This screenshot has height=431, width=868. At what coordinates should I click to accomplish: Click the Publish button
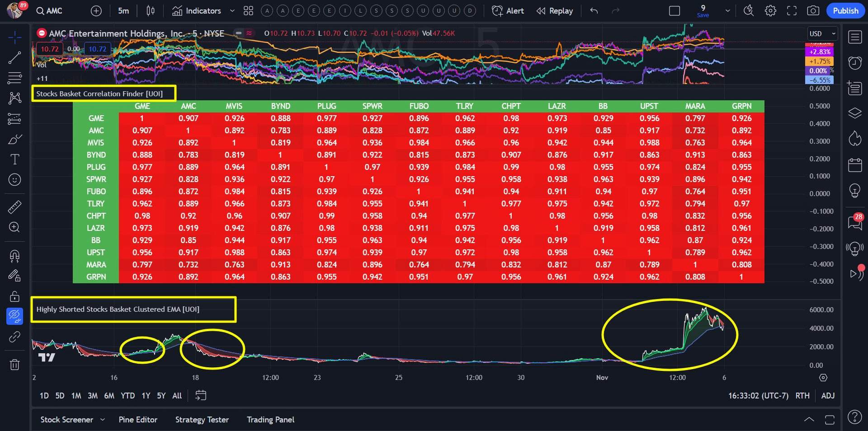[x=845, y=11]
